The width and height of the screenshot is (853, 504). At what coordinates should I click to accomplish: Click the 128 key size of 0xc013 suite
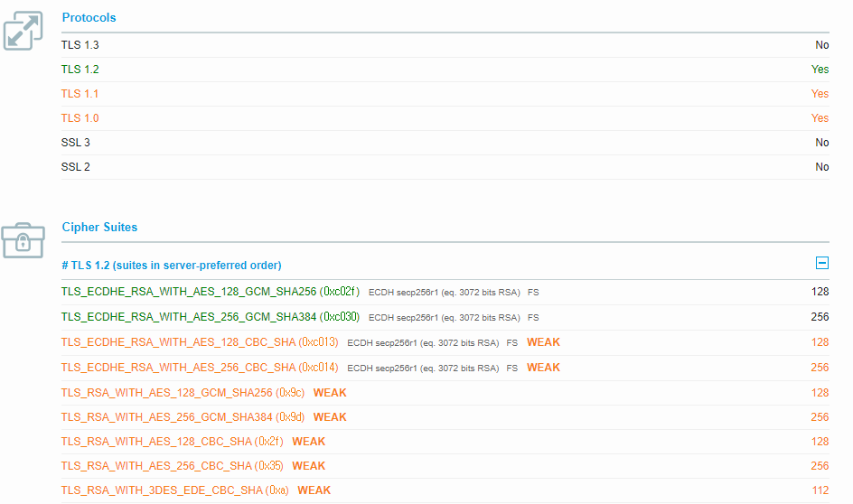[820, 342]
